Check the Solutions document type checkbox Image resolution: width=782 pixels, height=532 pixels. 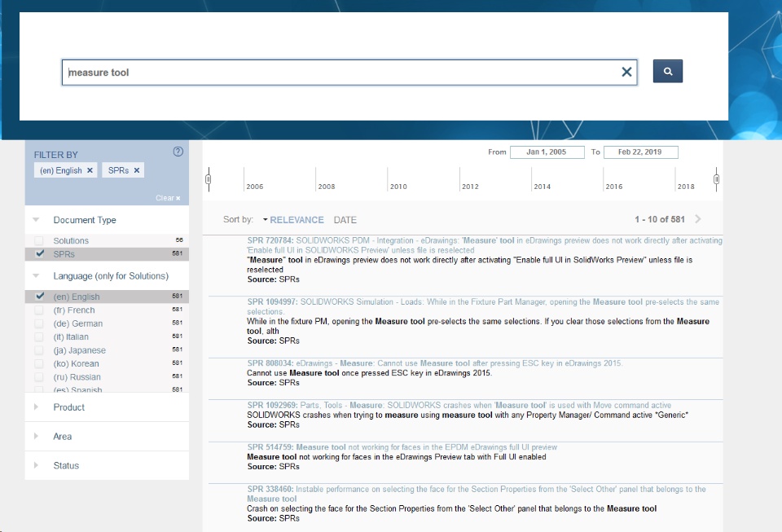tap(39, 240)
